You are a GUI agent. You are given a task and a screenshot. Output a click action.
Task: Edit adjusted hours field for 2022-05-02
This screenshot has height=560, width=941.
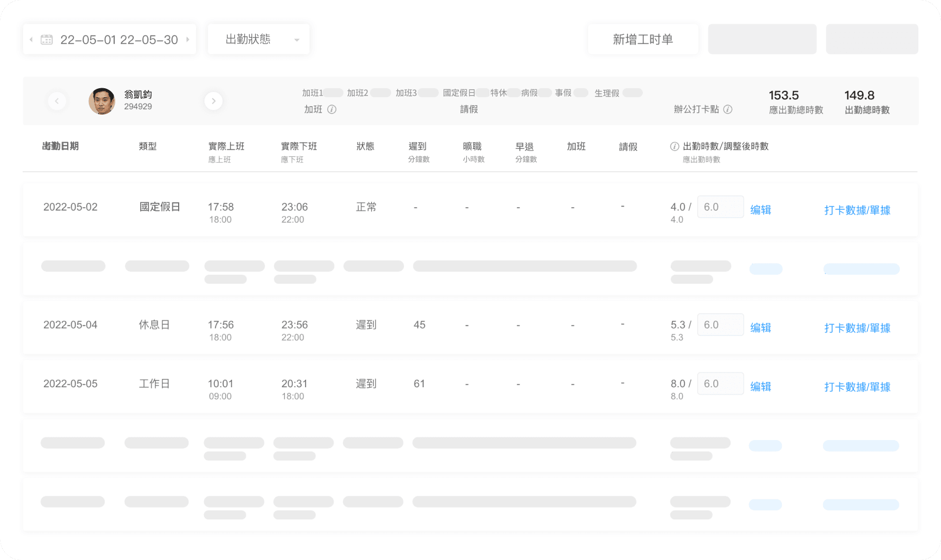(721, 207)
